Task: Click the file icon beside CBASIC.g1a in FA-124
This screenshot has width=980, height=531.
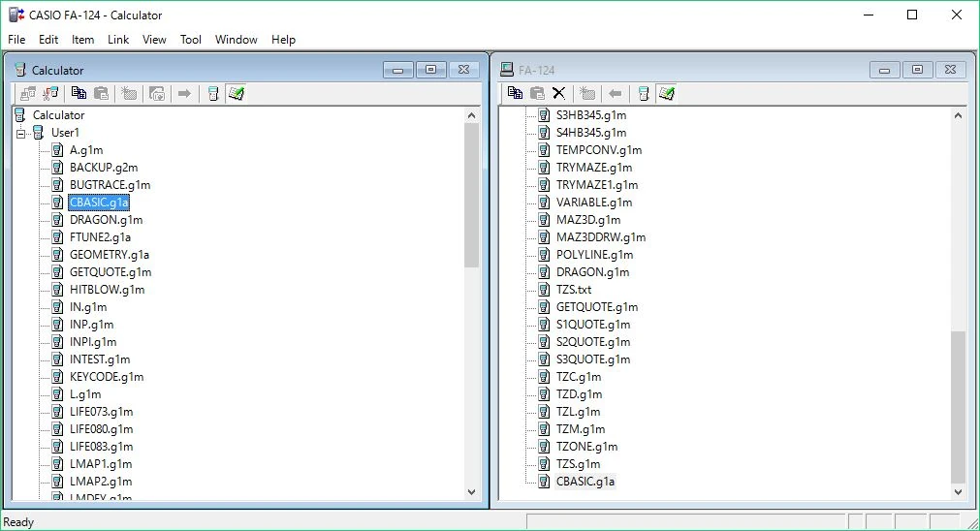Action: pyautogui.click(x=545, y=482)
